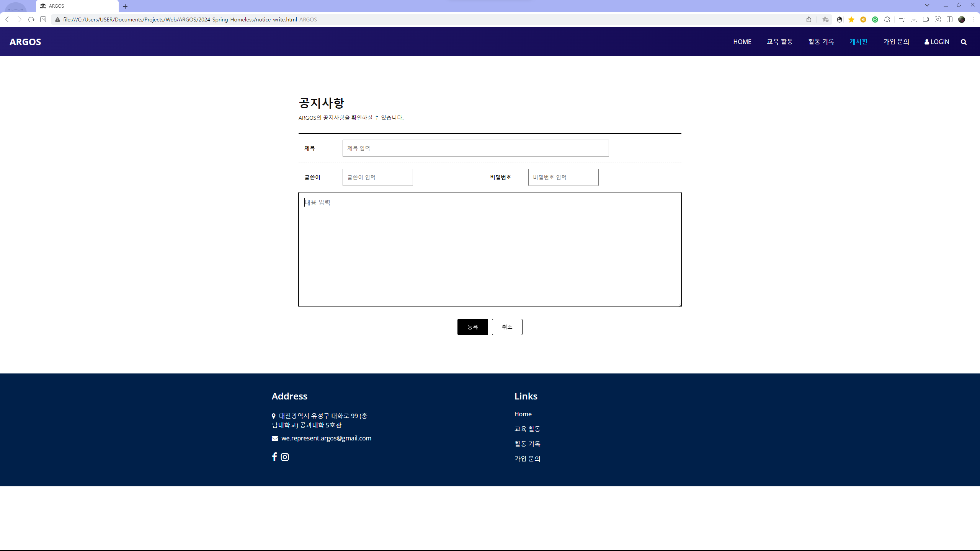Click the browser reload icon
Viewport: 980px width, 551px height.
pos(31,20)
